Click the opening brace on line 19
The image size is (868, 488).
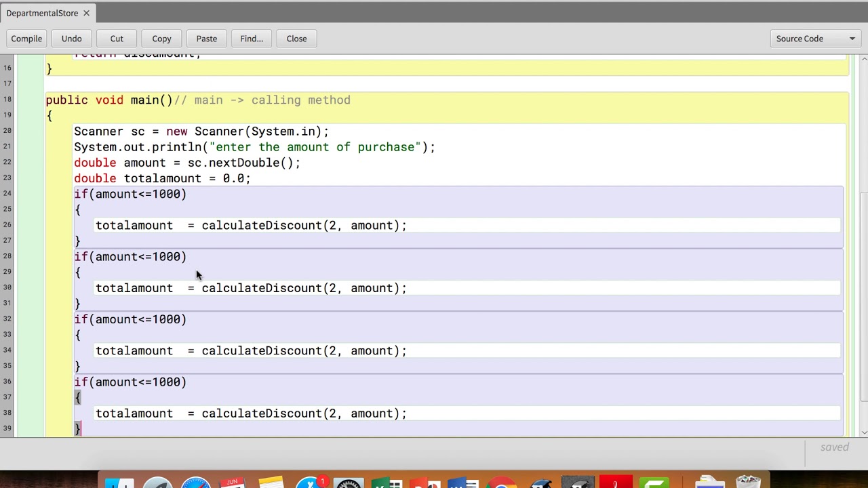pos(49,116)
